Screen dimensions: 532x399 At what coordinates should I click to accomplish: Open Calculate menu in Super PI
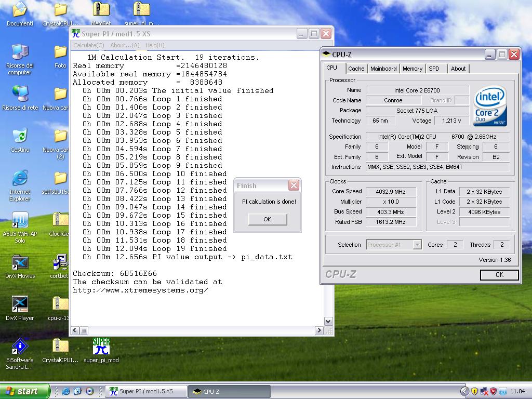tap(88, 45)
